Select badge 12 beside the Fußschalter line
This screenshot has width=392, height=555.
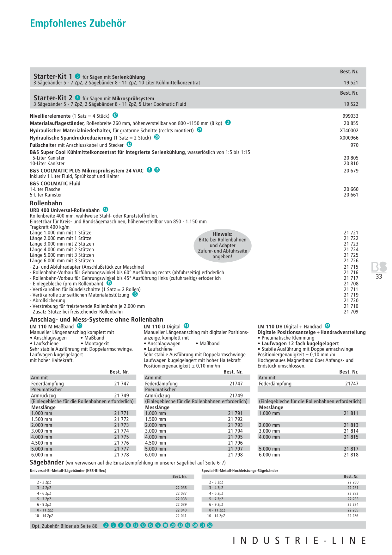coord(129,144)
